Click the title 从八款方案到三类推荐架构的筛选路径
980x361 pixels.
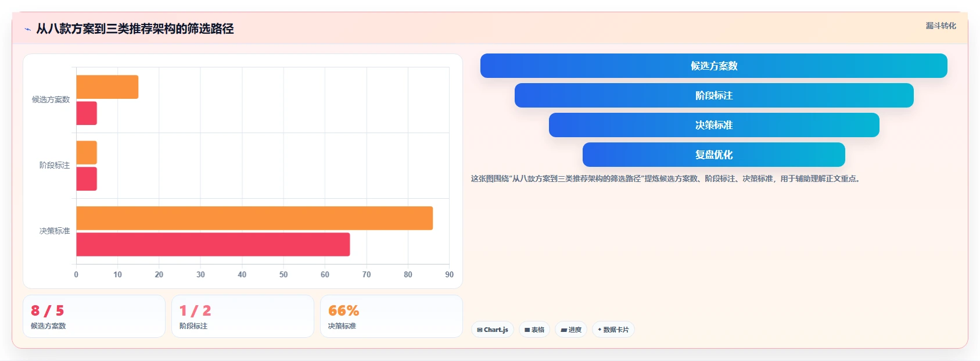tap(135, 29)
